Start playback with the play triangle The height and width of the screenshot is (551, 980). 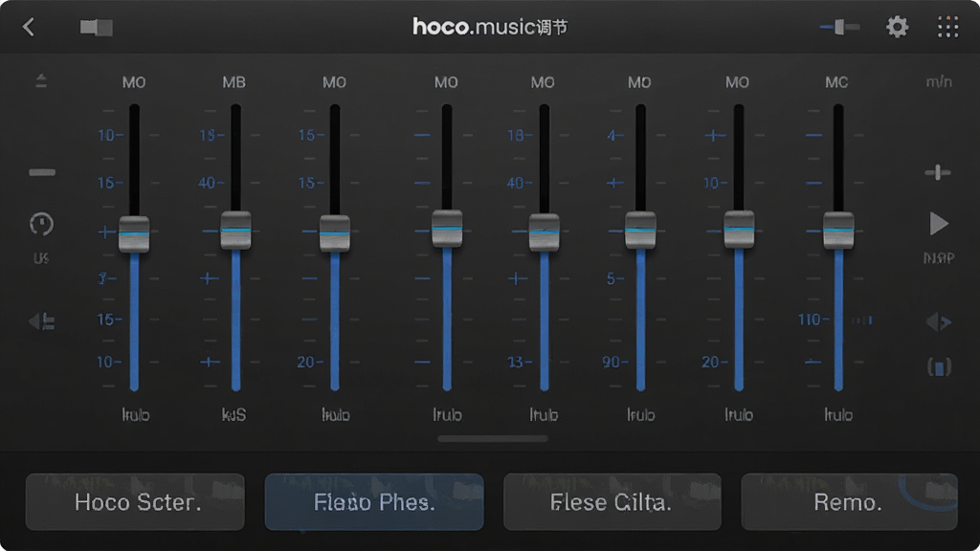938,224
